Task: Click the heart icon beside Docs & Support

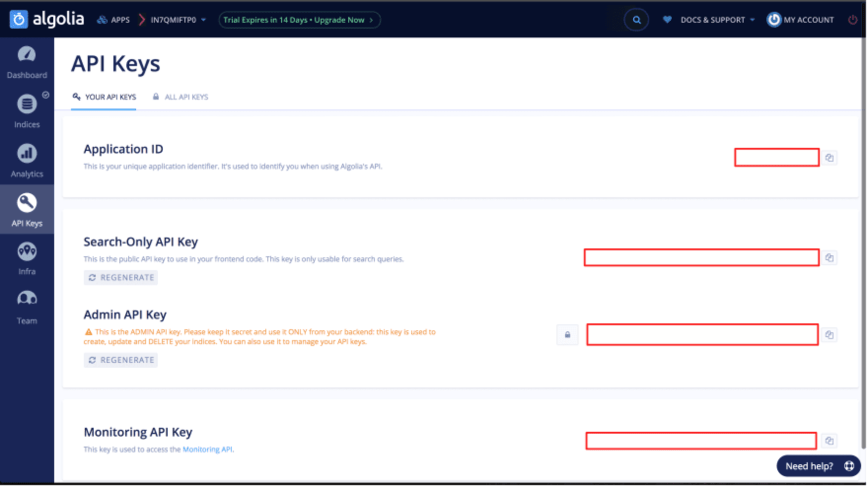Action: tap(667, 20)
